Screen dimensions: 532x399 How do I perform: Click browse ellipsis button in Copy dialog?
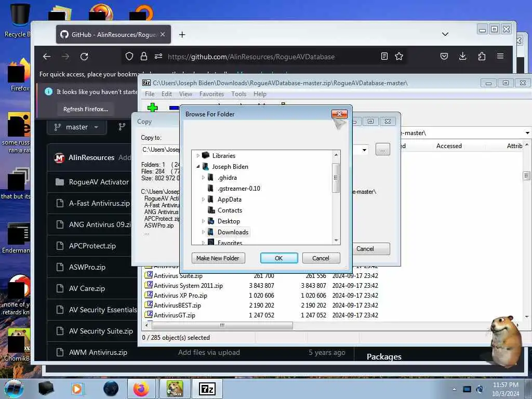[x=383, y=150]
